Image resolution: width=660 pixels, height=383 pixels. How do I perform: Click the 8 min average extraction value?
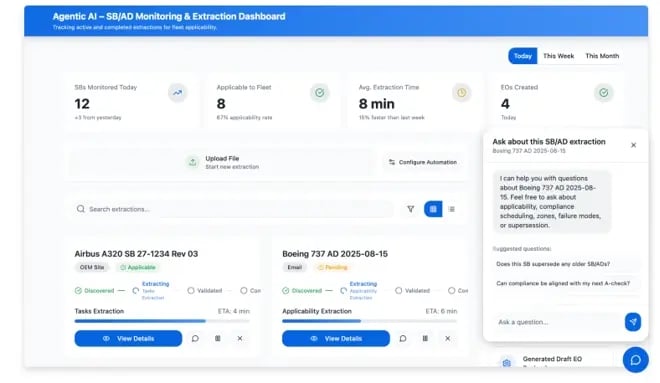[x=377, y=104]
